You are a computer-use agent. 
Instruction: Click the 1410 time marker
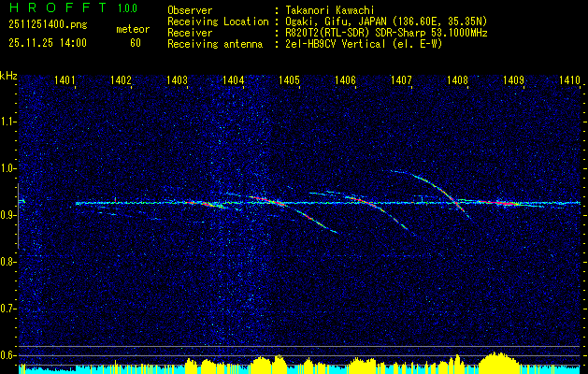click(x=569, y=79)
